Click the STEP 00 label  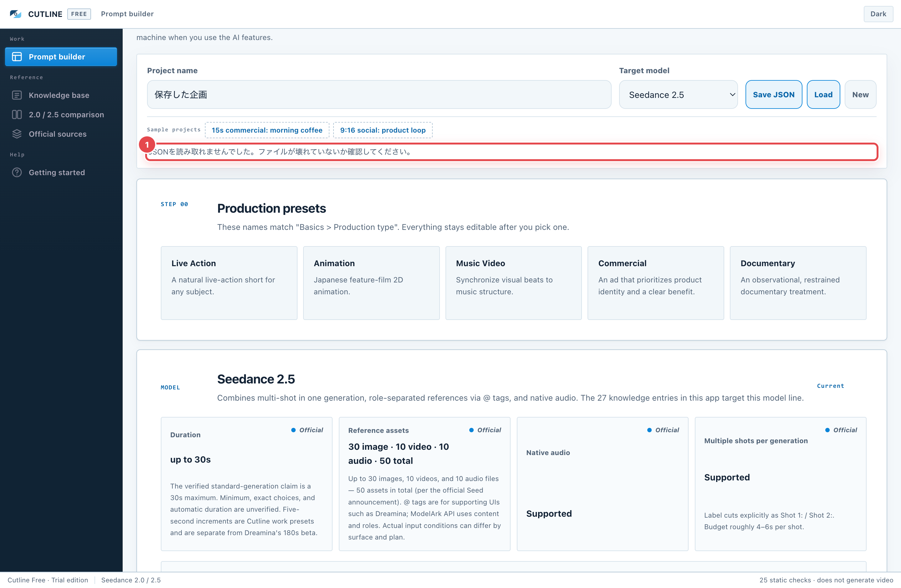pyautogui.click(x=174, y=204)
